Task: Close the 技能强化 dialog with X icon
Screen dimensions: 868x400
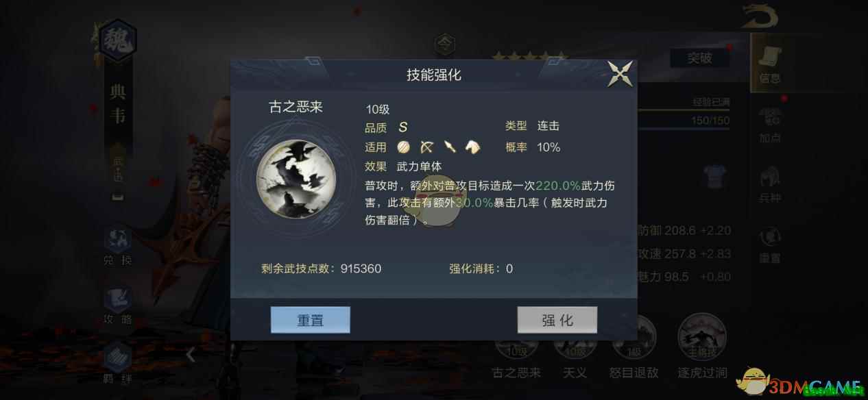Action: click(x=620, y=74)
